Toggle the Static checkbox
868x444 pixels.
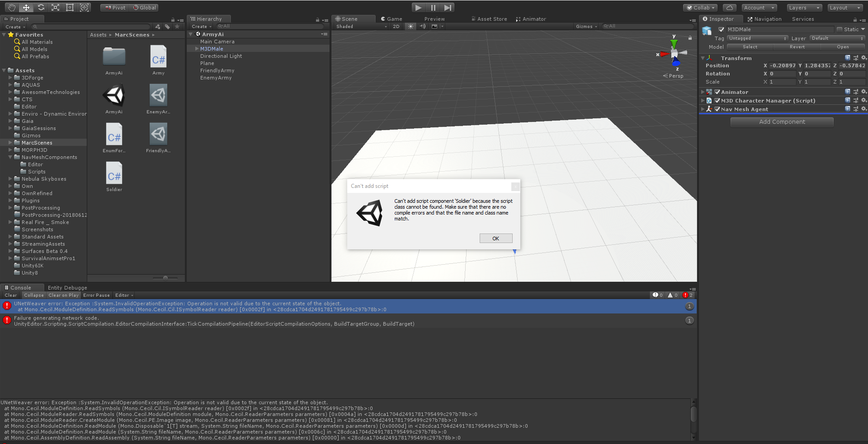point(840,29)
